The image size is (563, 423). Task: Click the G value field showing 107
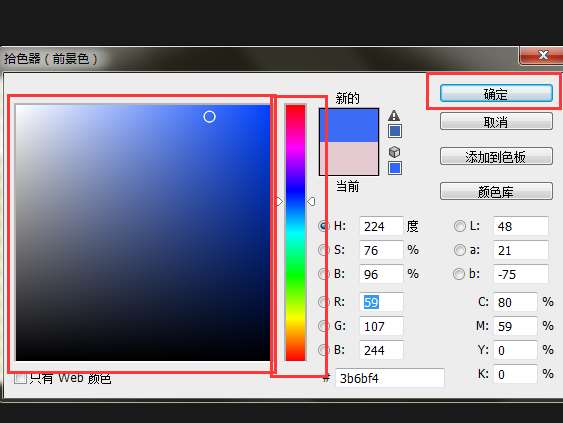(381, 326)
